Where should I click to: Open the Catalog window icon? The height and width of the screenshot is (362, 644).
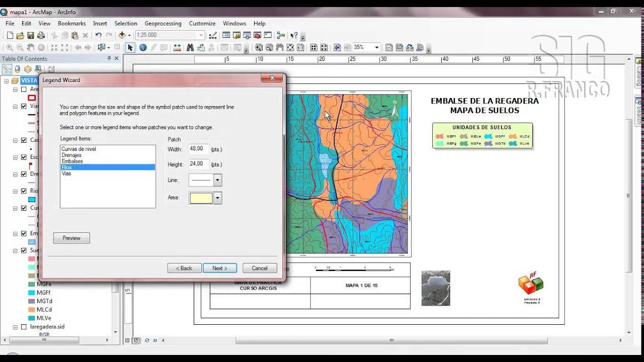click(236, 35)
